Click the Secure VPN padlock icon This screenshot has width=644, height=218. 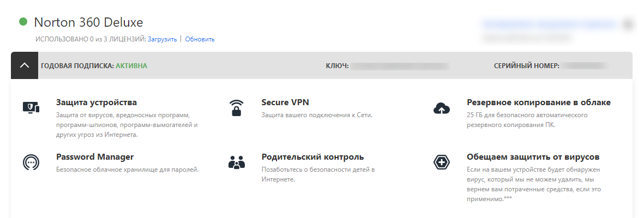coord(236,107)
